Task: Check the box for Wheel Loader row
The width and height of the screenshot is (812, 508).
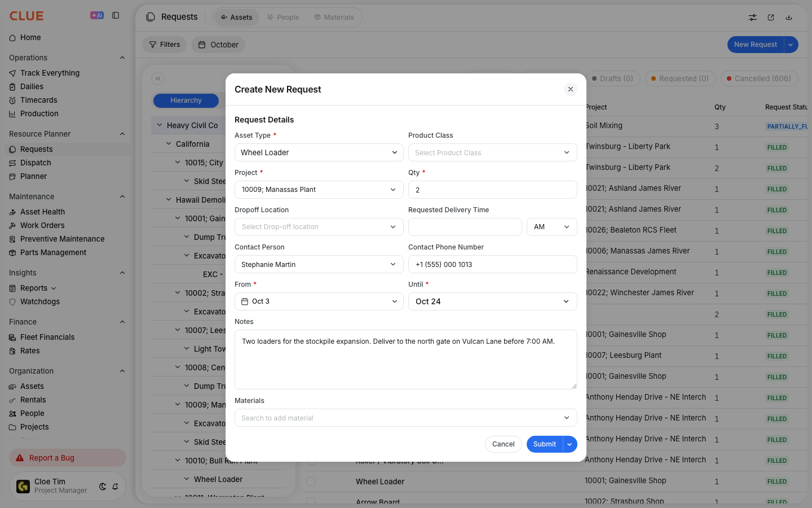Action: [x=311, y=481]
